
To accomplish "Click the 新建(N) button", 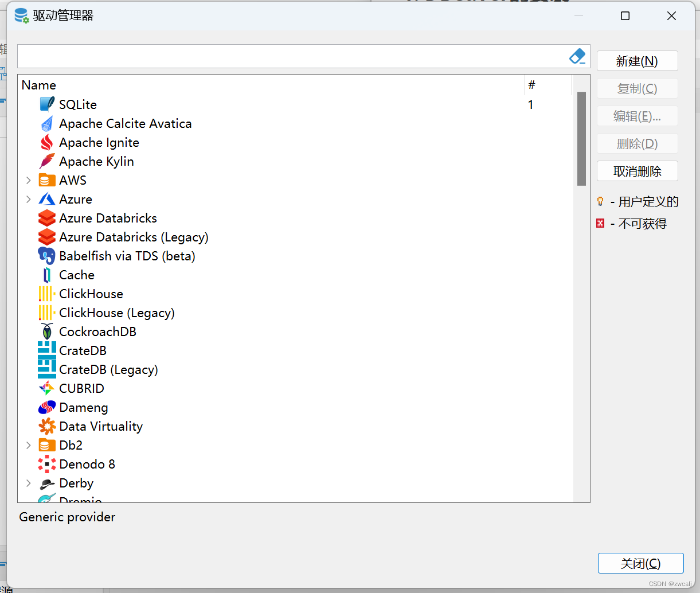I will point(637,61).
